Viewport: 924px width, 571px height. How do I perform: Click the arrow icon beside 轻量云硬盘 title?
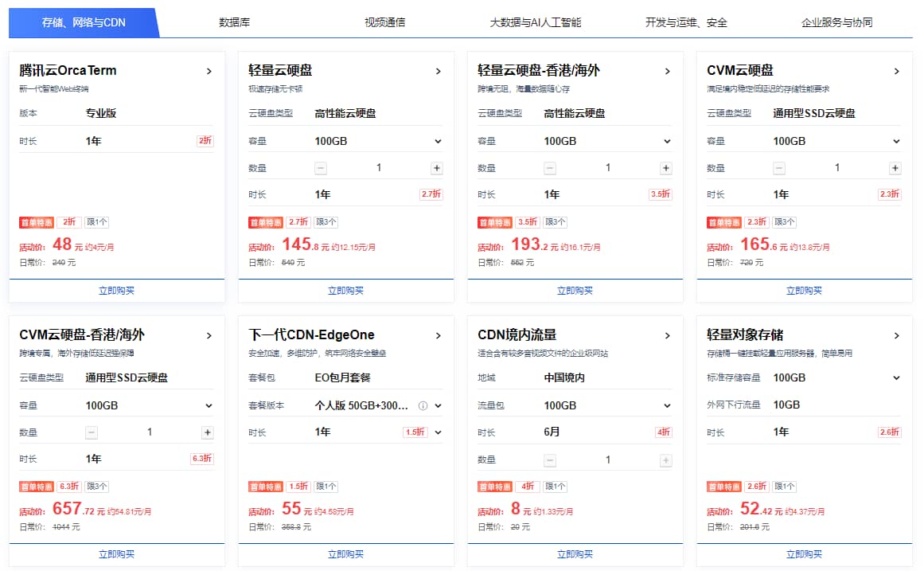tap(439, 71)
